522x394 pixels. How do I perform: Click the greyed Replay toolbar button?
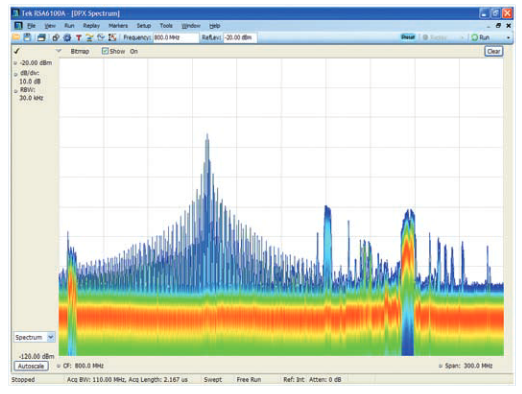click(435, 38)
